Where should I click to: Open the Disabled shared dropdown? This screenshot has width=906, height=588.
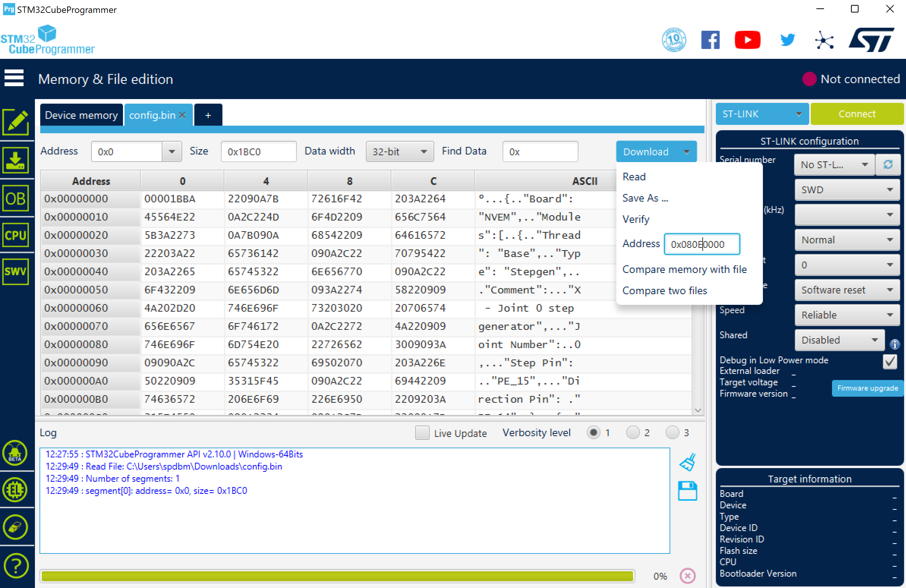(x=839, y=340)
